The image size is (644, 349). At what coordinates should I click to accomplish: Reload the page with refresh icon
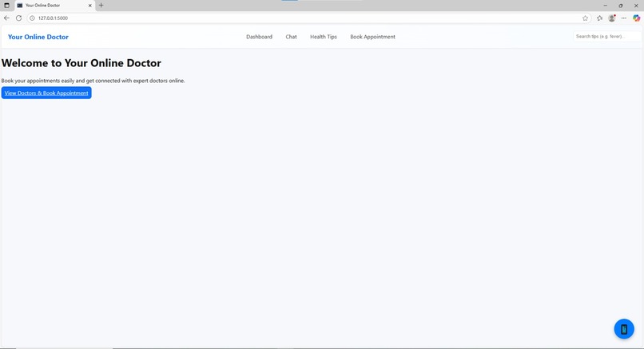[18, 18]
